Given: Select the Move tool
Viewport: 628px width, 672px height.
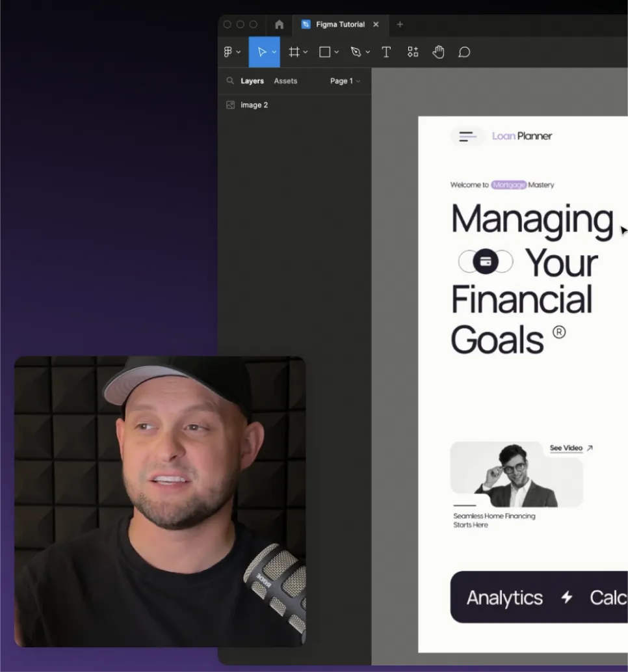Looking at the screenshot, I should coord(263,52).
